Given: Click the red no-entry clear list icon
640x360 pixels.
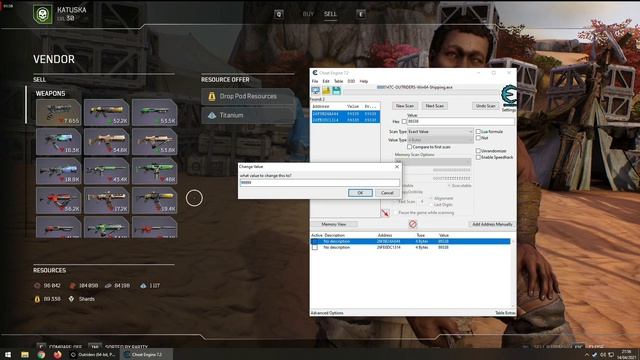Looking at the screenshot, I should point(413,224).
